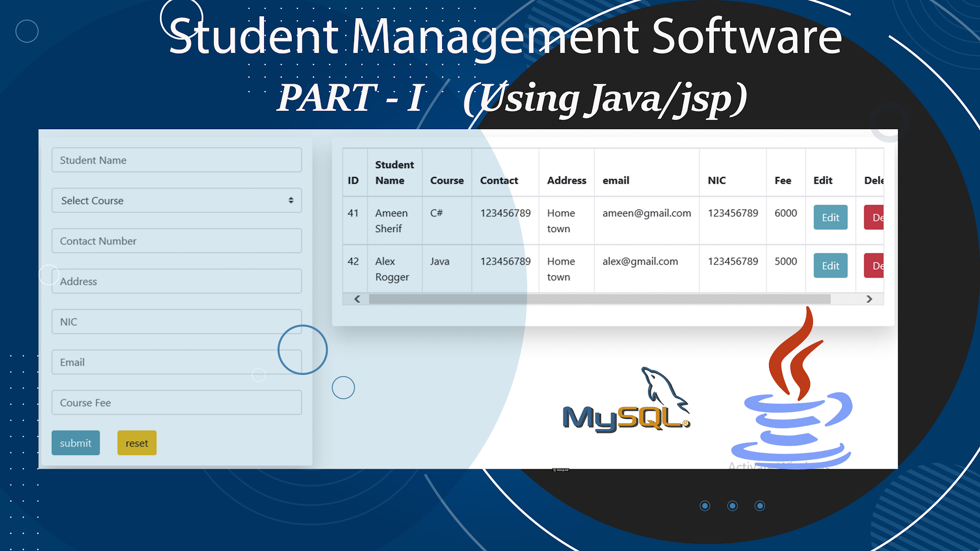This screenshot has height=551, width=980.
Task: Edit the record for Alex Rogger
Action: [x=830, y=265]
